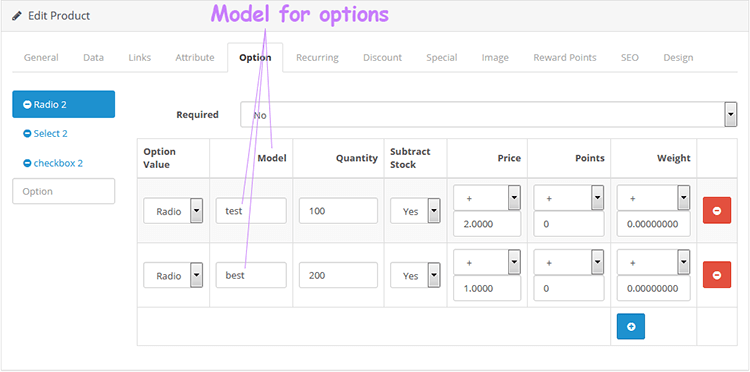
Task: Click the Required label
Action: (x=197, y=115)
